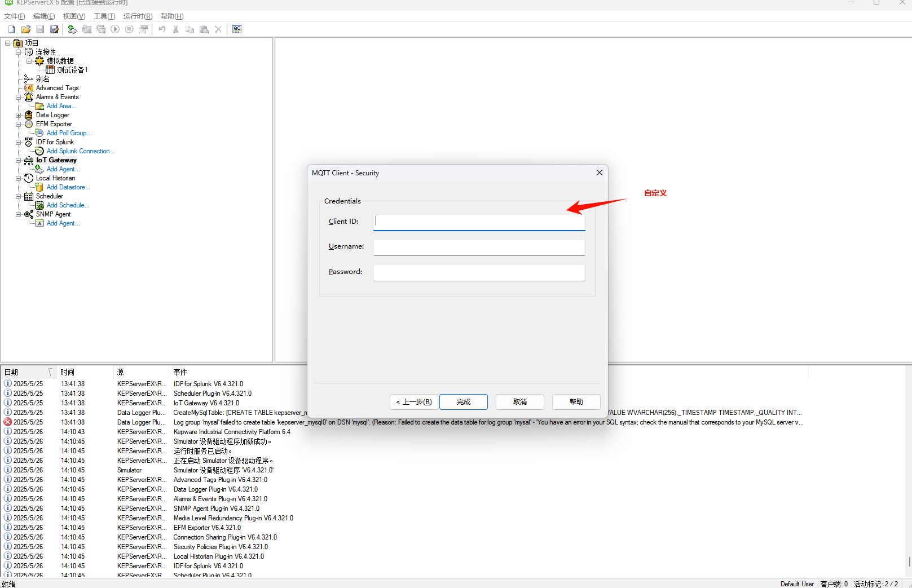This screenshot has width=912, height=588.
Task: Click the Paste toolbar icon
Action: tap(204, 29)
